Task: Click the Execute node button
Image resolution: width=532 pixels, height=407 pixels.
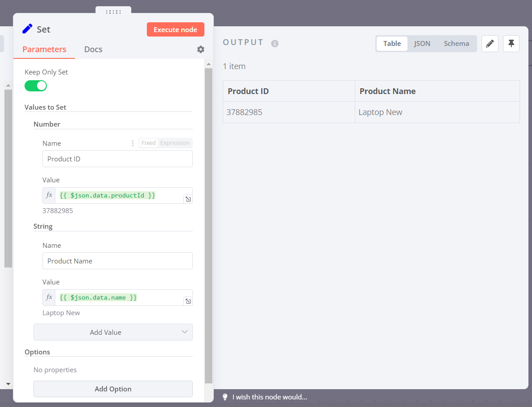Action: click(175, 30)
